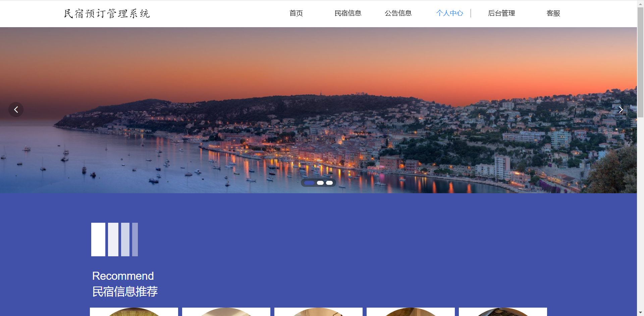Open 公告信息 in the navigation bar
The image size is (644, 316).
(398, 13)
